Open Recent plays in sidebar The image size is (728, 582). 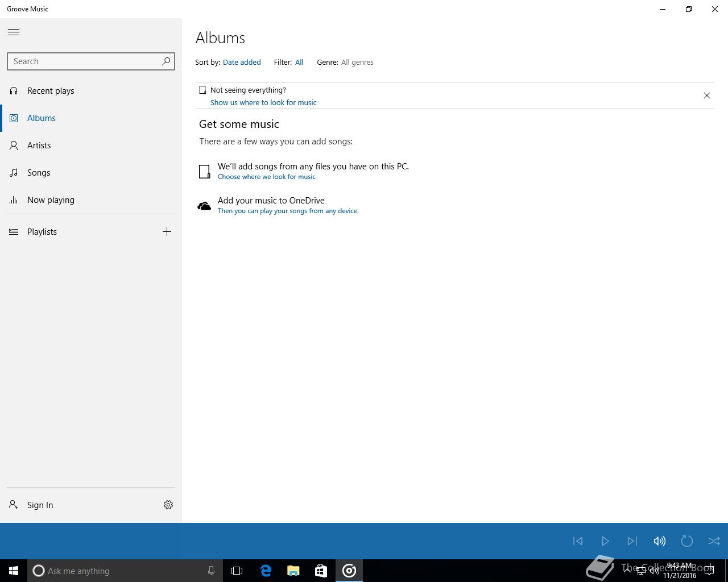(91, 91)
